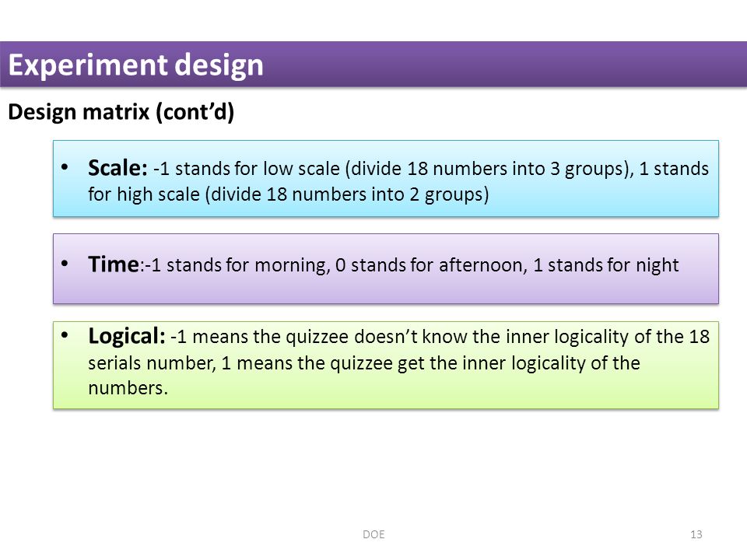Click the "-1 stands for morning" phrase
Viewport: 747px width, 560px height.
pos(237,264)
